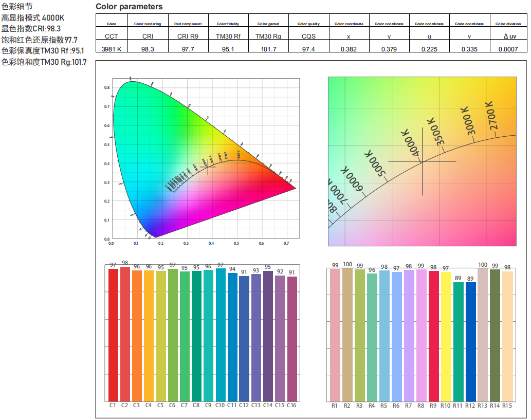Select the teal C10 bar labeled 97

point(221,335)
